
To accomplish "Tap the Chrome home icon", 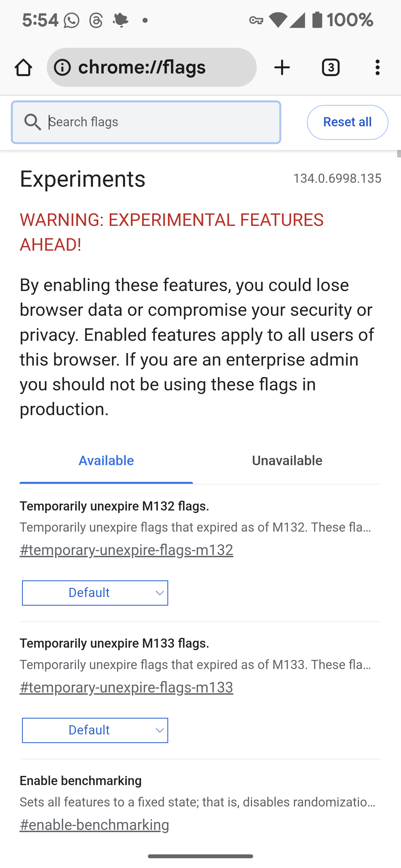I will click(x=24, y=68).
